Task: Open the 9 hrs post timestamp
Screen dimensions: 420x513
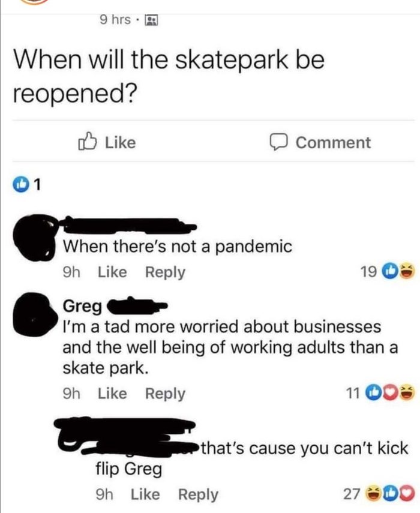Action: 115,20
